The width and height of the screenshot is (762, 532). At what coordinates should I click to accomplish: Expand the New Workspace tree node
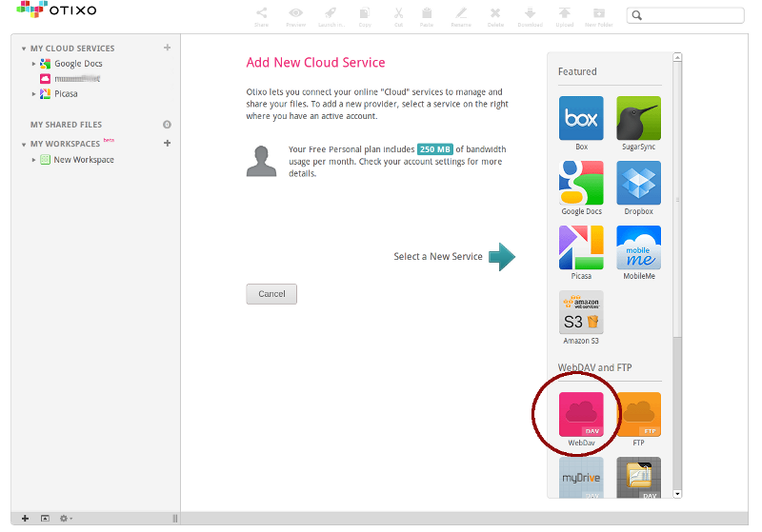pyautogui.click(x=33, y=160)
